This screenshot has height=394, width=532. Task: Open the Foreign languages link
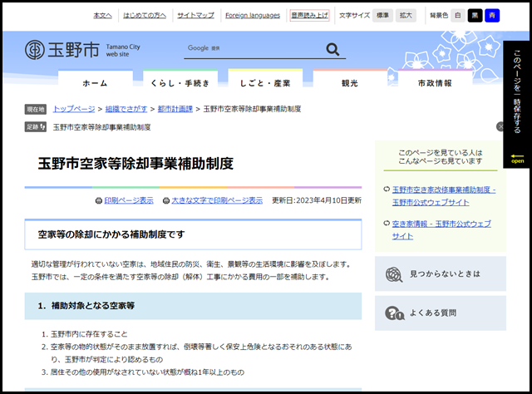point(253,15)
